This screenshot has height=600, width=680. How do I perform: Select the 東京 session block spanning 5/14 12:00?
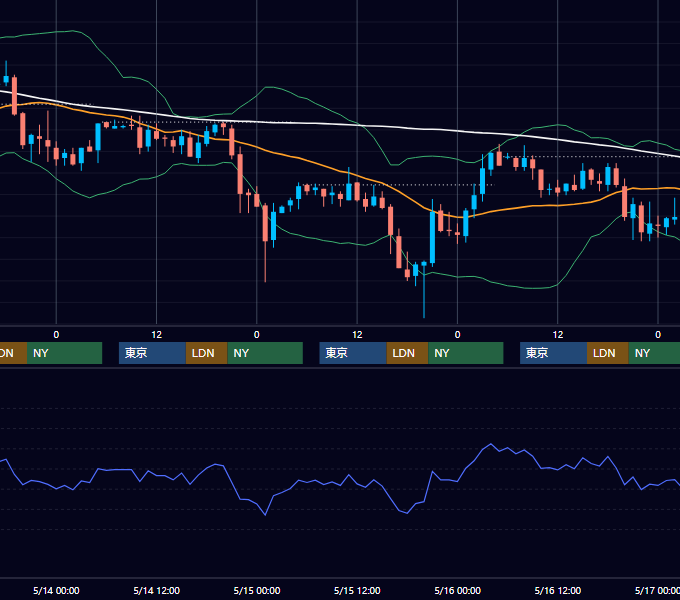click(x=152, y=353)
